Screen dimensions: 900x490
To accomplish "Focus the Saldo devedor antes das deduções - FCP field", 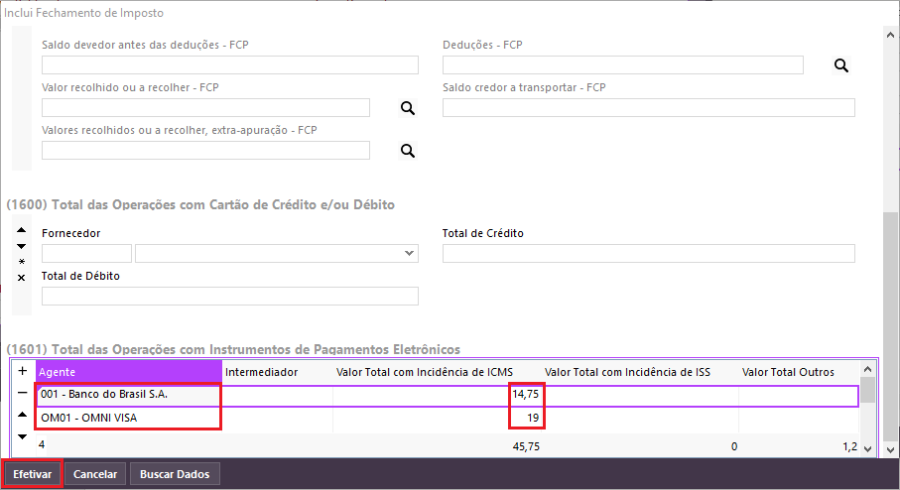I will pos(230,65).
